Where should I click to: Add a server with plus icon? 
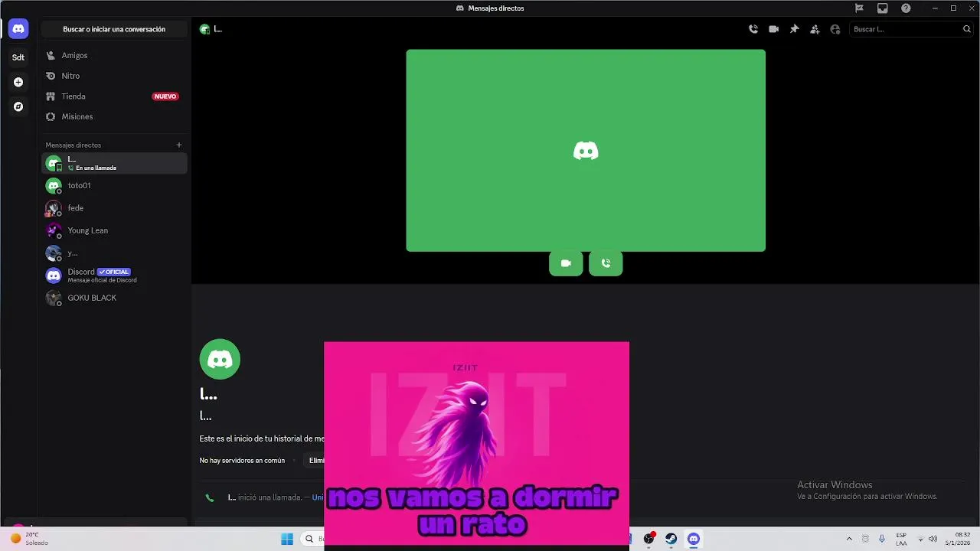tap(18, 82)
